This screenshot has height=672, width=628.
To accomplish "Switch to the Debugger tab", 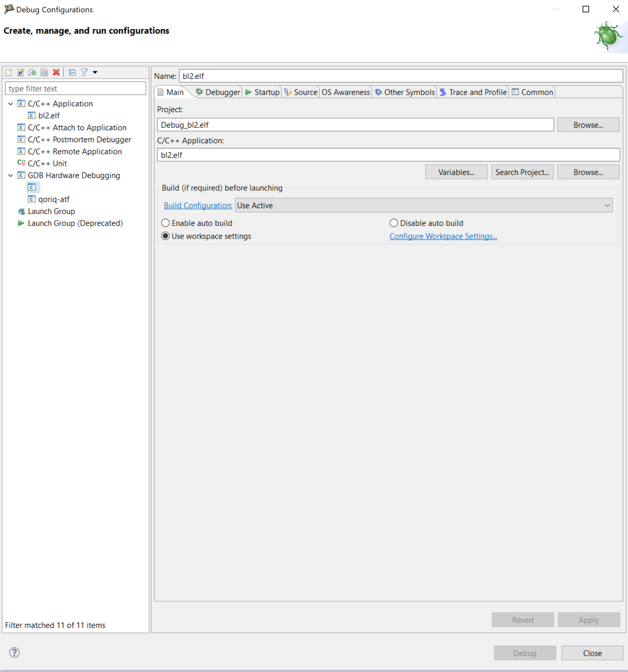I will click(x=219, y=92).
